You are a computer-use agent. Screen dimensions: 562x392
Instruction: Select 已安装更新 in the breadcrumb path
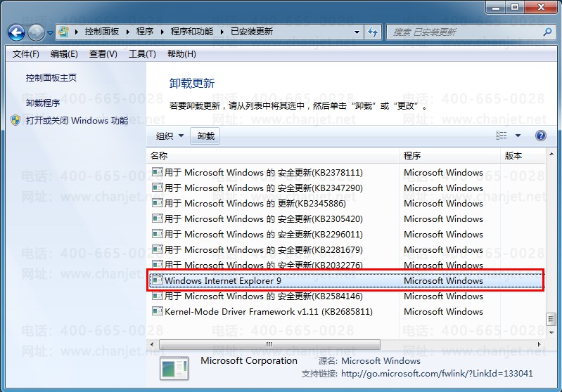click(x=252, y=32)
